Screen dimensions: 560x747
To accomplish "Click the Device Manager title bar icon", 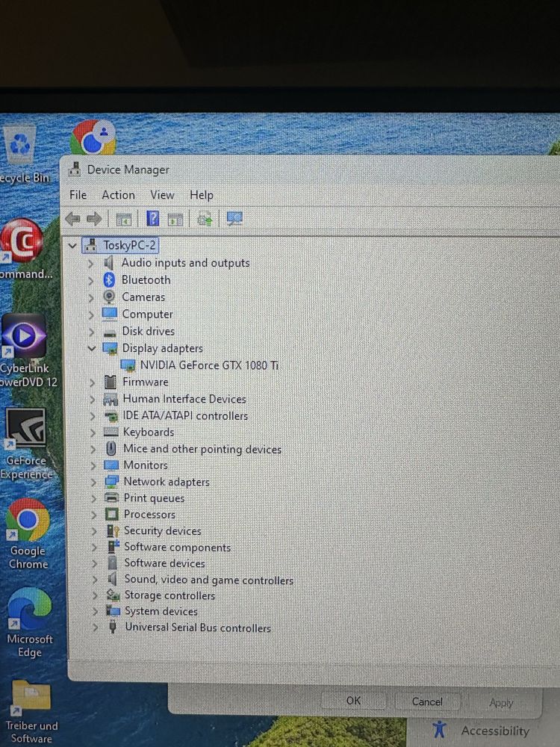I will 74,170.
